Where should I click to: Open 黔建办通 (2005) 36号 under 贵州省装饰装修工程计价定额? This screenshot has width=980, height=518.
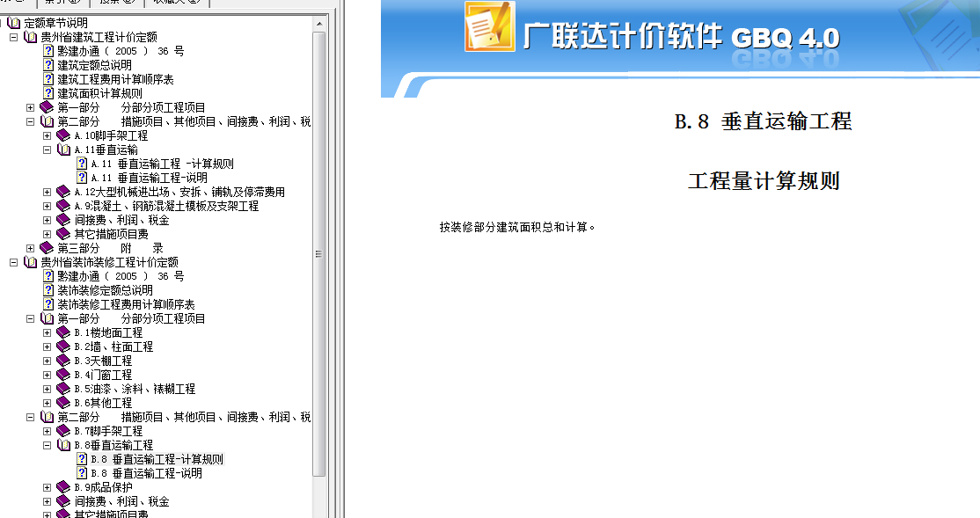121,276
